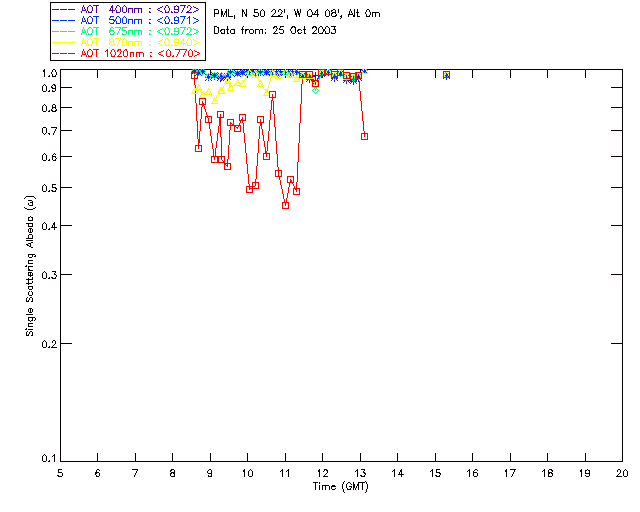Screen dimensions: 640x512
Task: Click the x-axis tick label '5'
Action: 60,473
